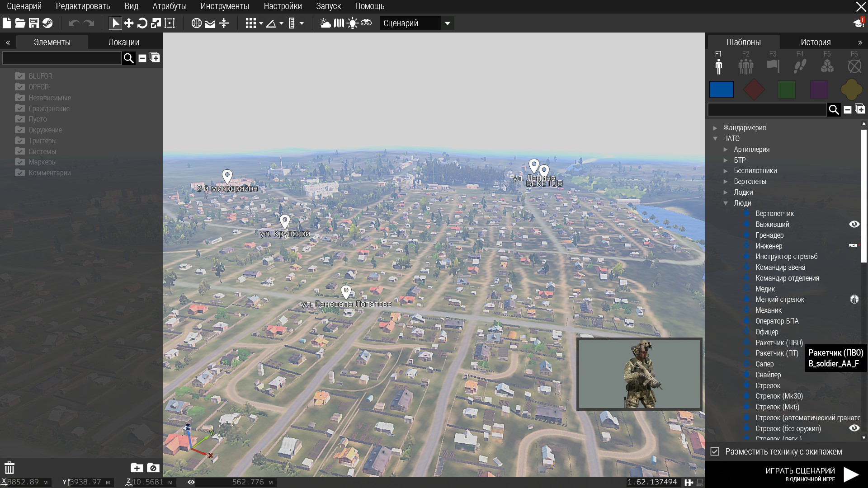Image resolution: width=868 pixels, height=488 pixels.
Task: Expand all entities using left plus button
Action: pos(155,57)
